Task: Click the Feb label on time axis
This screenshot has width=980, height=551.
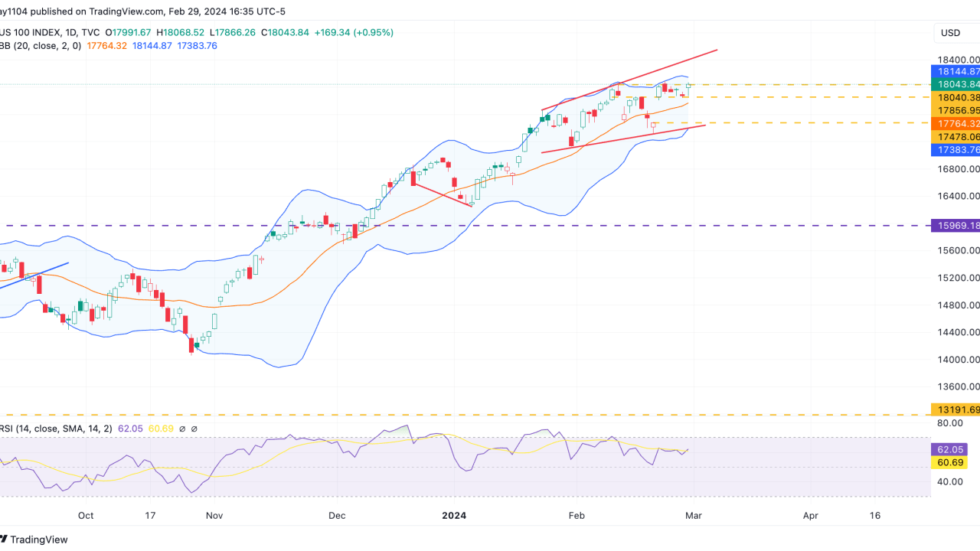Action: pyautogui.click(x=576, y=515)
